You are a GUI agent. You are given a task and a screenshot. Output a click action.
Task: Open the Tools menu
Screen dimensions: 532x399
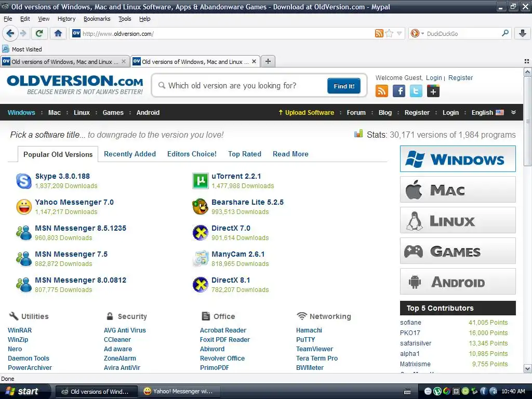125,19
